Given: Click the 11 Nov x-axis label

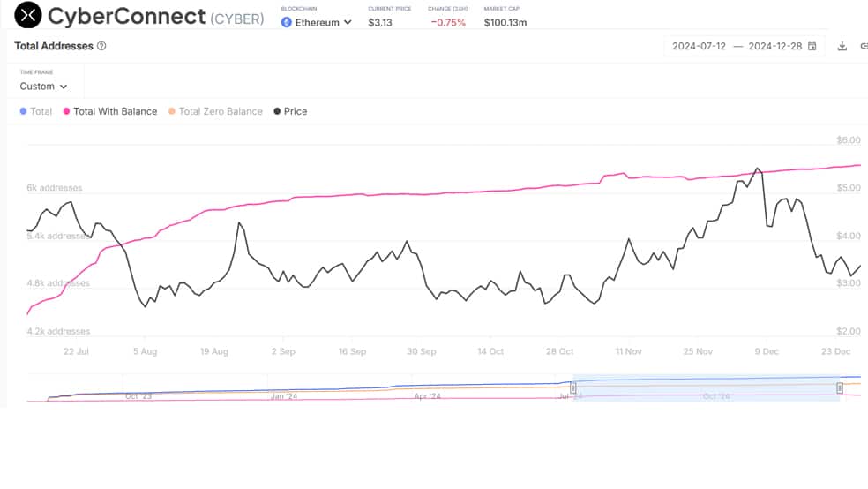Looking at the screenshot, I should pyautogui.click(x=628, y=351).
